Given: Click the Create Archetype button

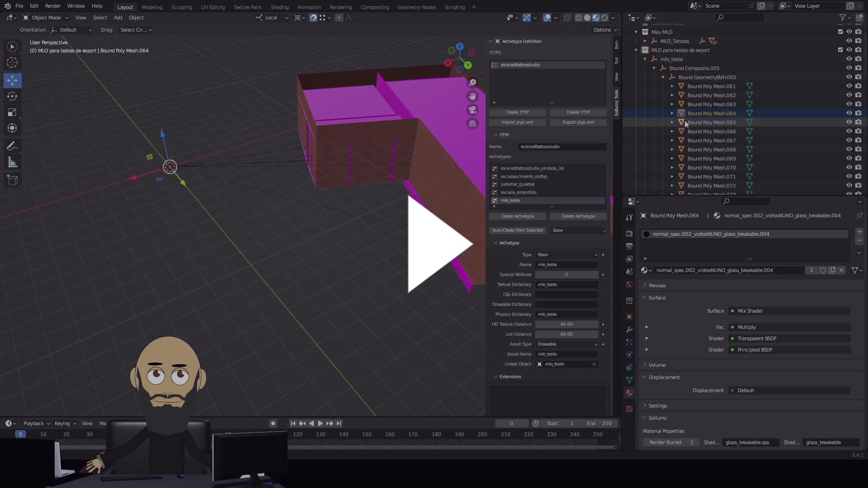Looking at the screenshot, I should 517,216.
